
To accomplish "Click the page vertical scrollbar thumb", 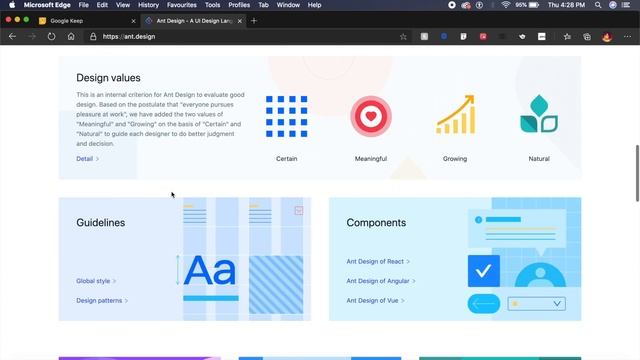I will coord(637,173).
